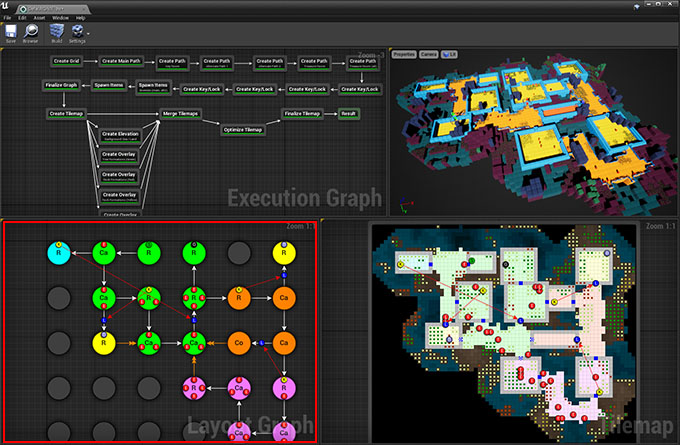Open the File menu
Screen dimensions: 680x445
[7, 18]
